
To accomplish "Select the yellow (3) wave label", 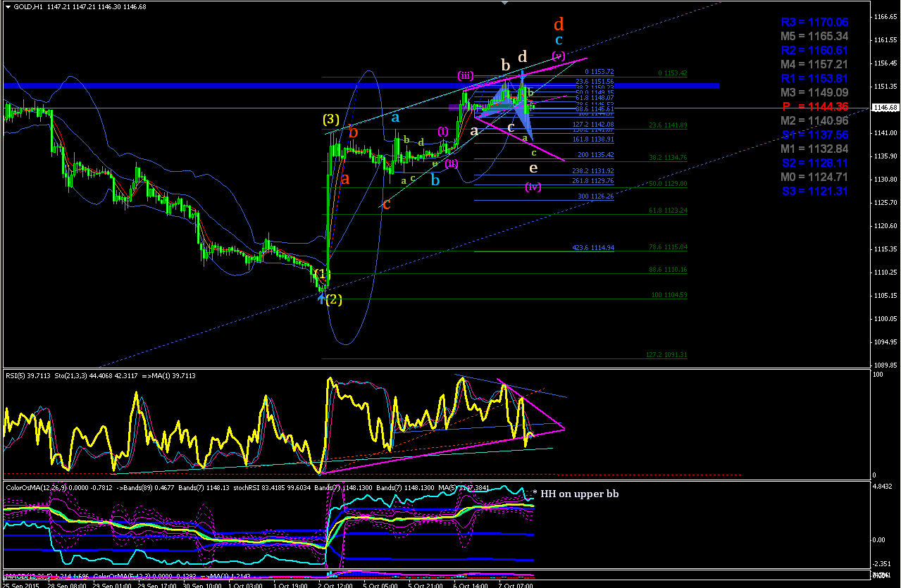I will (x=332, y=119).
